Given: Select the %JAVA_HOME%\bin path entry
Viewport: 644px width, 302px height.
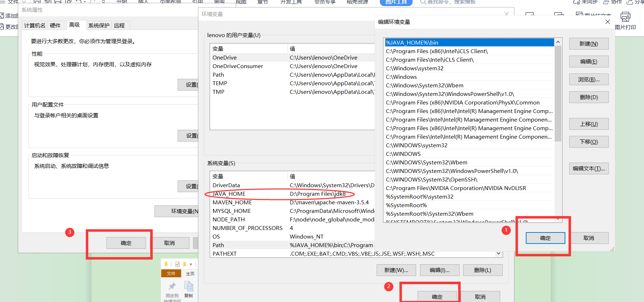Looking at the screenshot, I should coord(469,42).
